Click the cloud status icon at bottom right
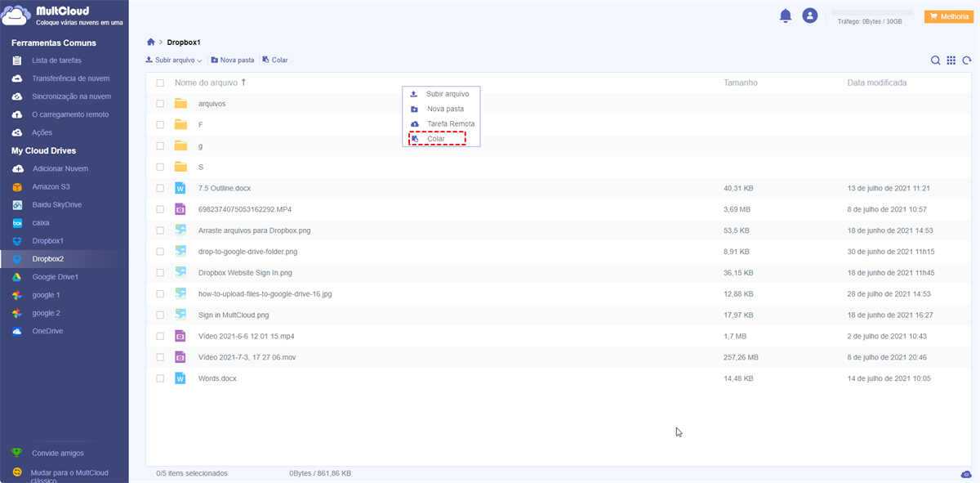 click(x=967, y=475)
